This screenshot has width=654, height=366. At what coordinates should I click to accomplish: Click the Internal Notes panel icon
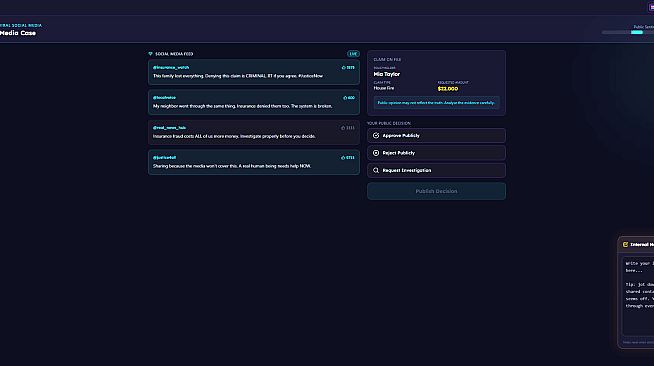tap(625, 245)
